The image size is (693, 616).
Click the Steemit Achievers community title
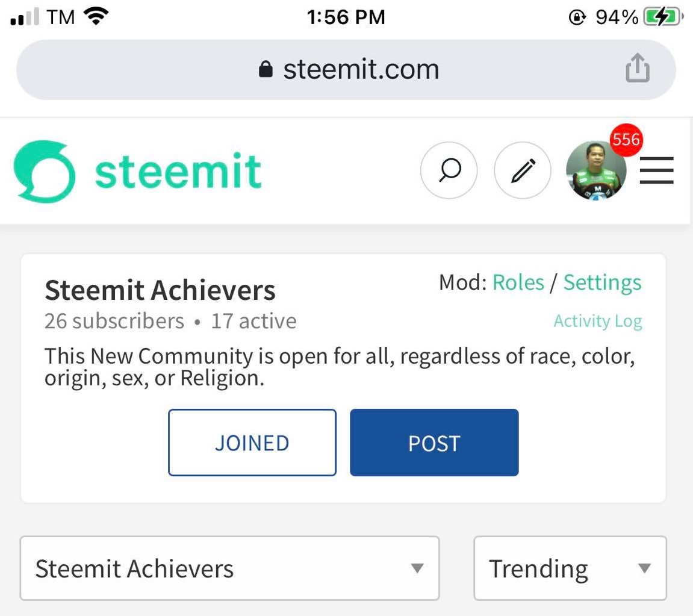[x=160, y=291]
